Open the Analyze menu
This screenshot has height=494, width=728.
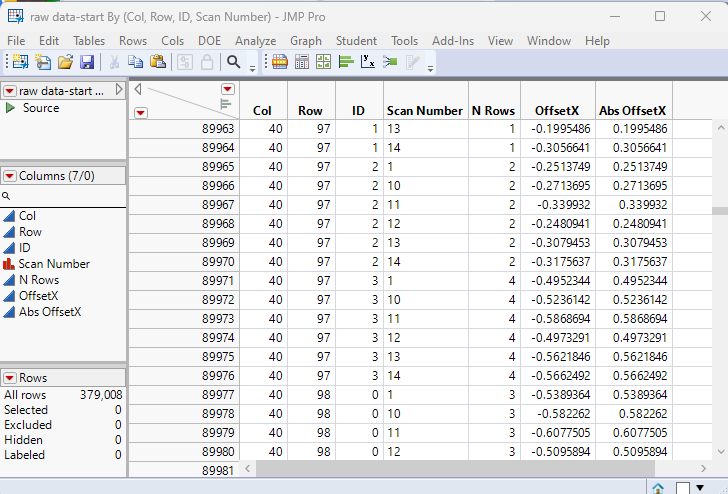(x=255, y=41)
